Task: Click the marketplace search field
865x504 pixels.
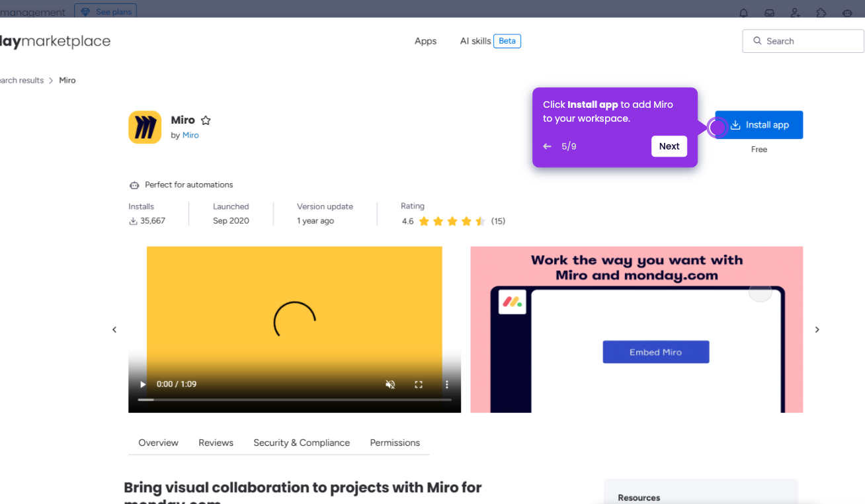Action: coord(803,41)
